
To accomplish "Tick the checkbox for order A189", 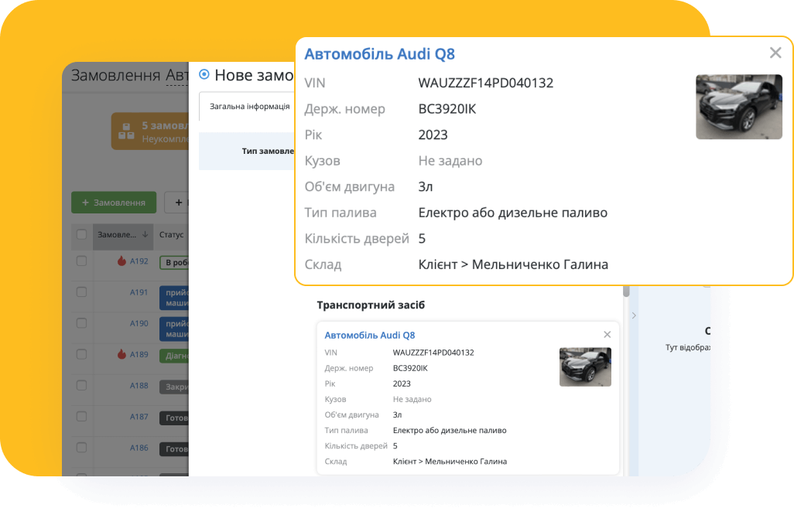I will (x=81, y=354).
